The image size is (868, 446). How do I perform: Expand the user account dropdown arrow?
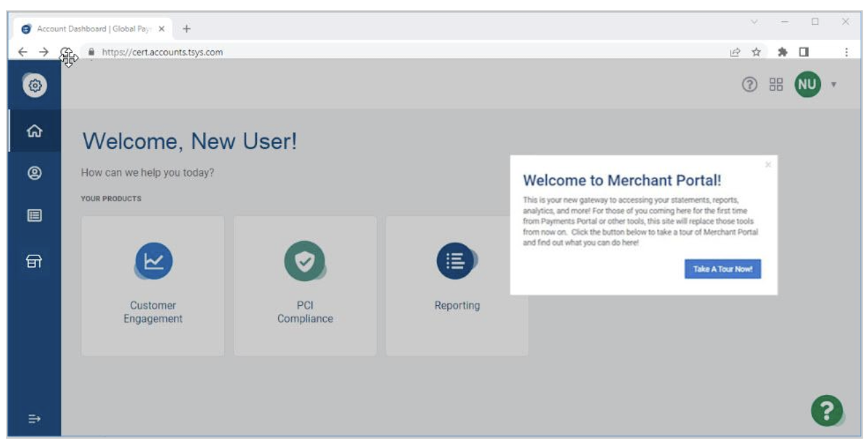pyautogui.click(x=833, y=85)
